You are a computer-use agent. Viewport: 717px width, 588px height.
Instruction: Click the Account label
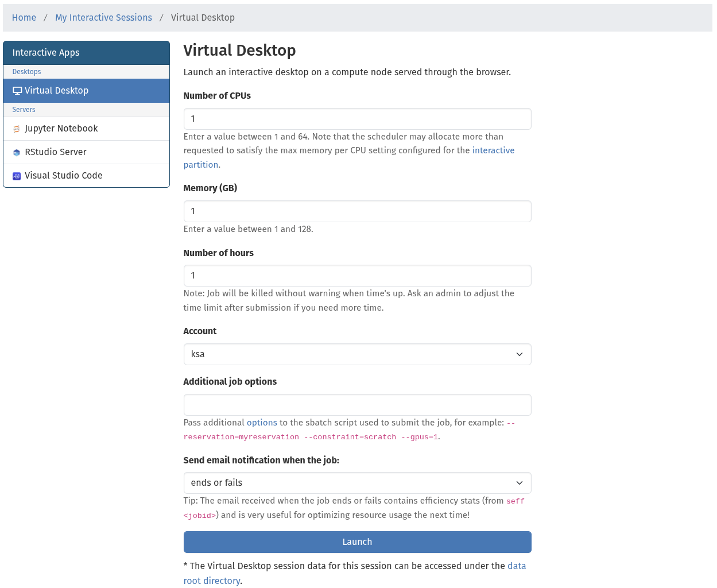[x=200, y=331]
